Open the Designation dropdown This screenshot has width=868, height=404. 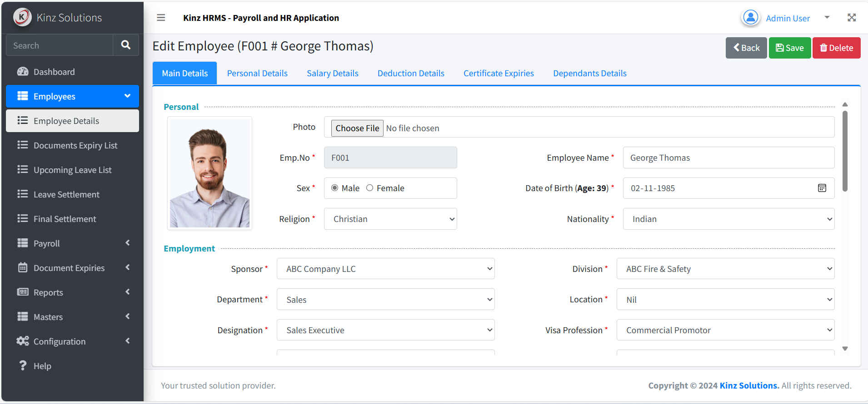tap(386, 330)
